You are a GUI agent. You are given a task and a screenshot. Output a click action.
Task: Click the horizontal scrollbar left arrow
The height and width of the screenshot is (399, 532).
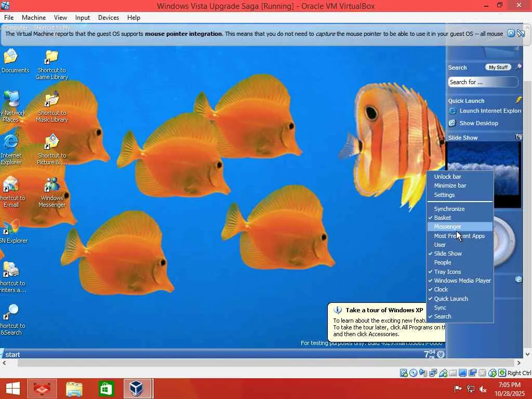pyautogui.click(x=4, y=363)
